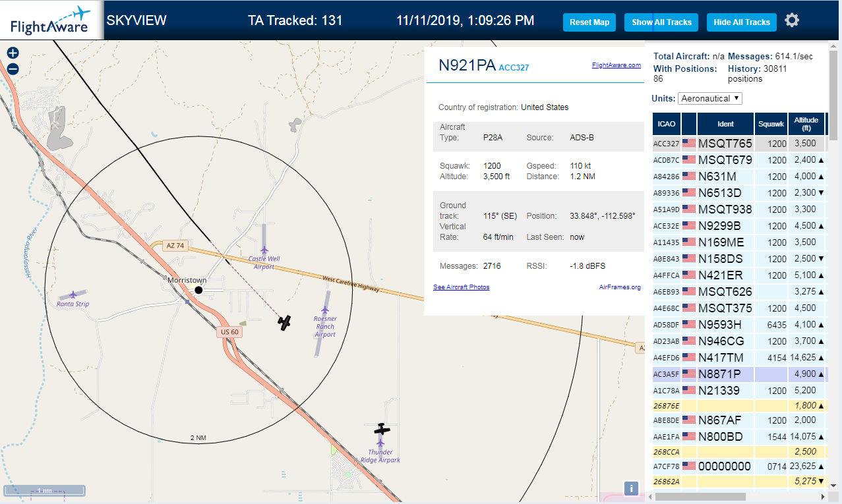Click the 1 nm map scale bar

click(45, 490)
